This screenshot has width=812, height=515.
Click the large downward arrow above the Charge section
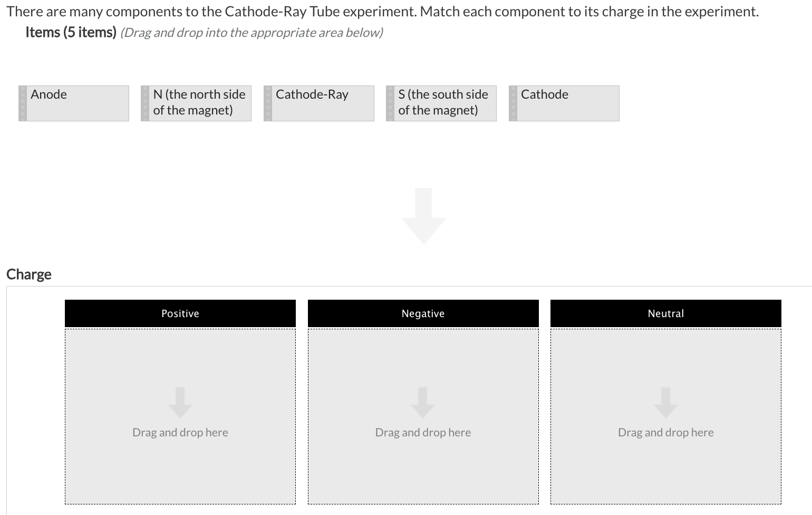tap(423, 215)
